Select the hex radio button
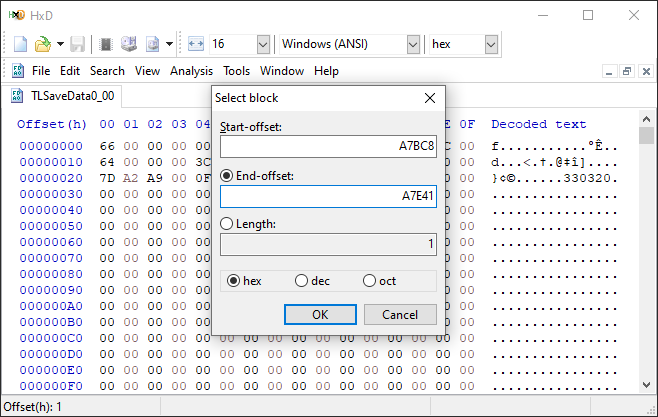The width and height of the screenshot is (658, 417). click(x=235, y=281)
